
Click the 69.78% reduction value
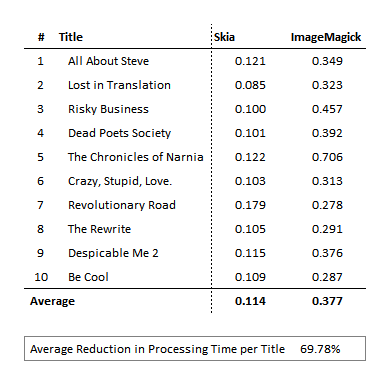(320, 349)
